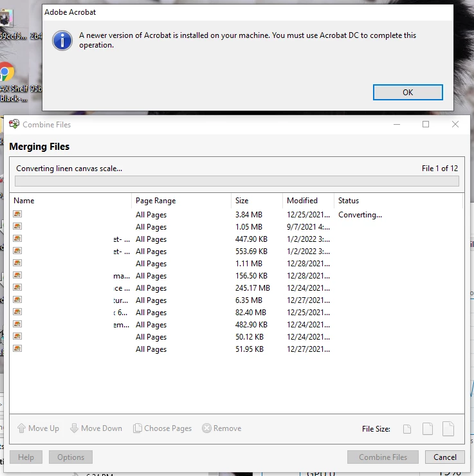Screen dimensions: 474x476
Task: Click the file icon for the 156.50 KB row
Action: [17, 275]
